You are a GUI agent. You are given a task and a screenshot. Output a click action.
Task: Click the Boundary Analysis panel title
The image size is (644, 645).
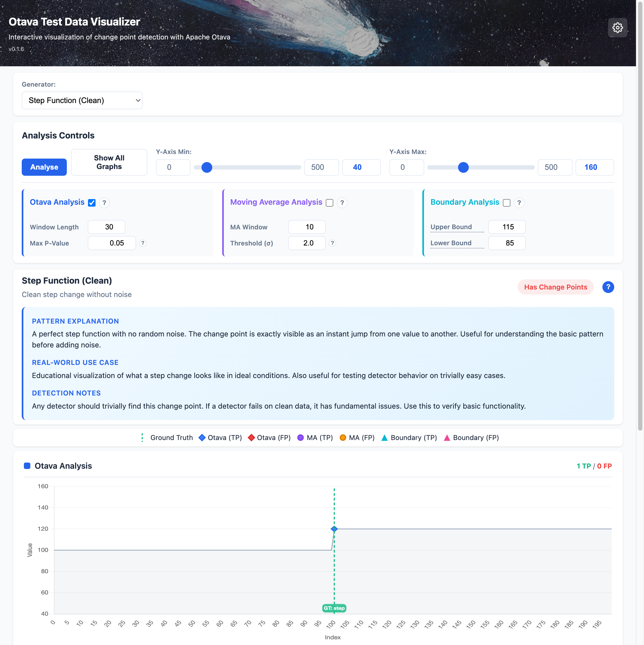tap(465, 202)
